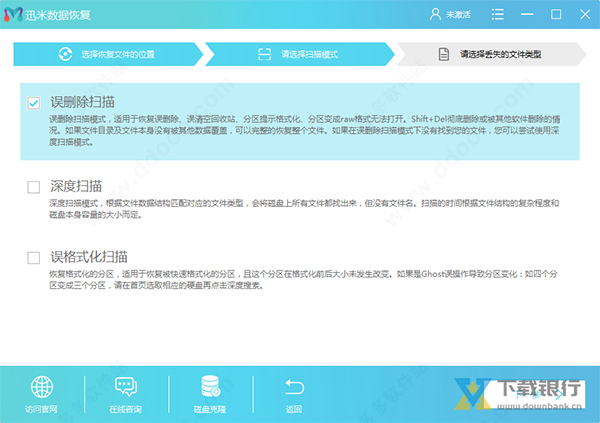Go to step 请选择扫描模式

300,54
